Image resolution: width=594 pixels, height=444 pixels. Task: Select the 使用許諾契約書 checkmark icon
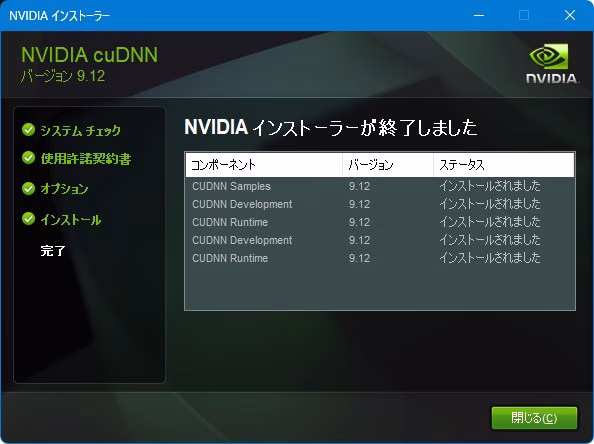click(28, 158)
